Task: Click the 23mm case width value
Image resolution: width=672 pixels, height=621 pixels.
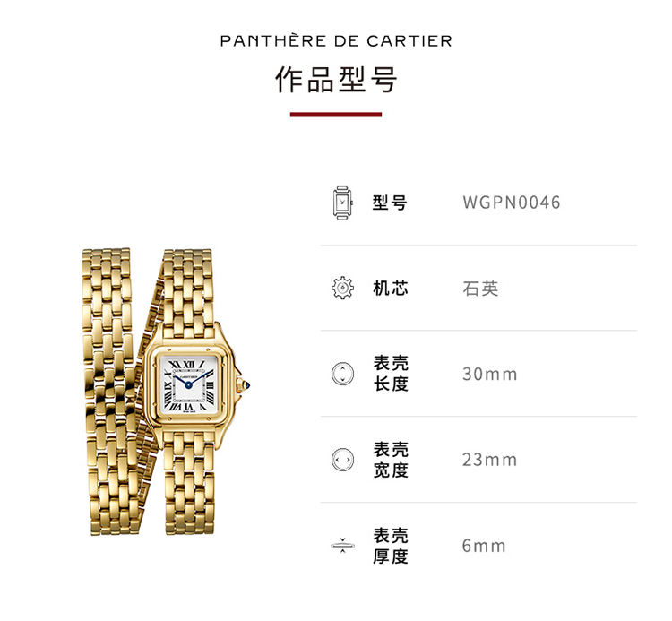Action: pyautogui.click(x=490, y=460)
